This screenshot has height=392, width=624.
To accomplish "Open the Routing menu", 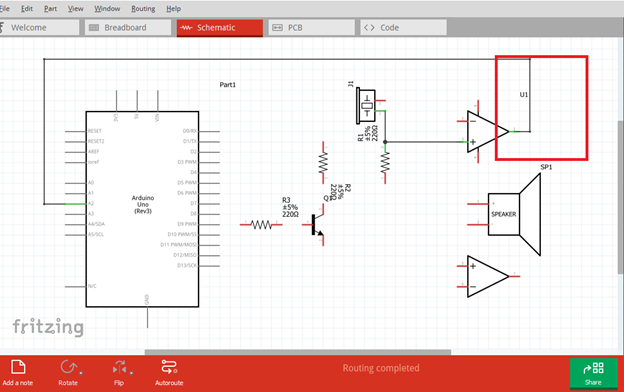I will click(143, 8).
